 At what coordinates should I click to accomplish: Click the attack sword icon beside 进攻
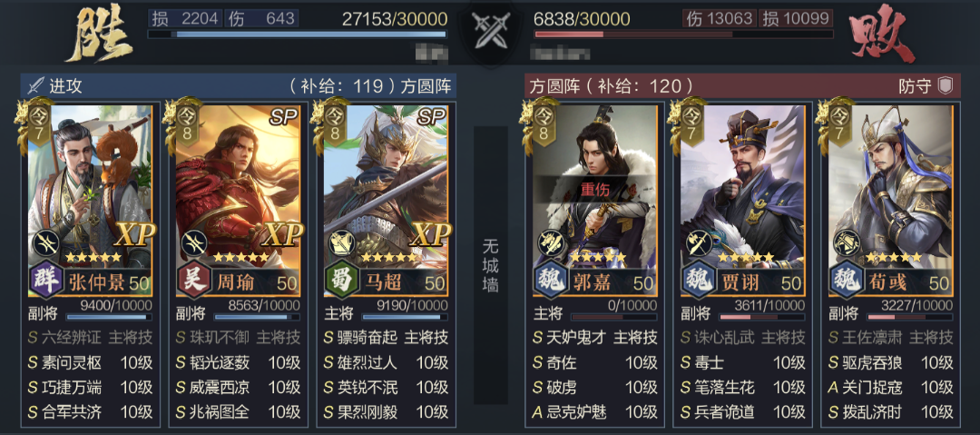coord(37,85)
